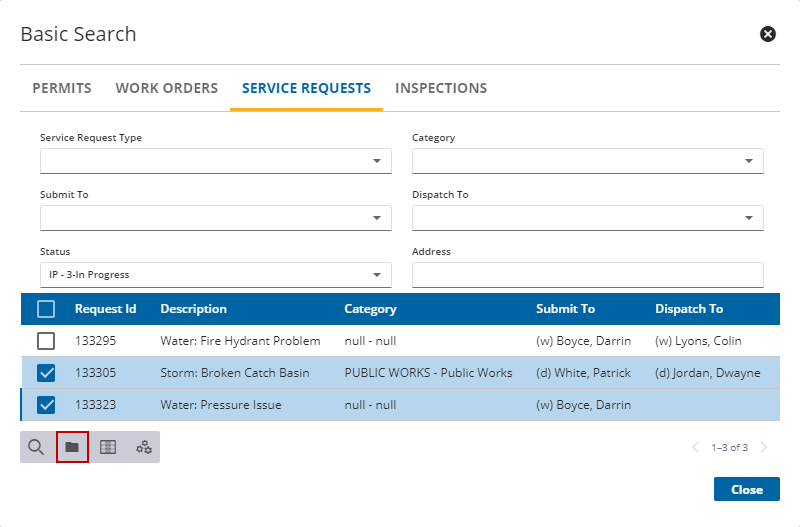This screenshot has width=800, height=527.
Task: Go to the next results page arrow
Action: (765, 447)
